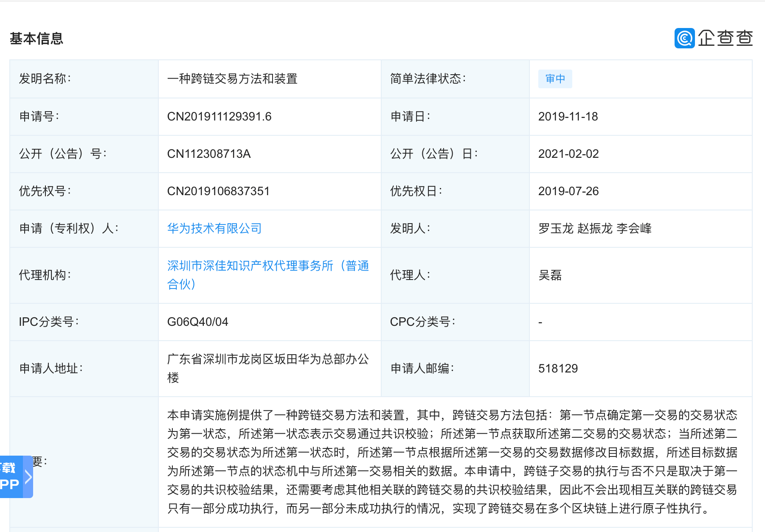Image resolution: width=765 pixels, height=532 pixels.
Task: Click the 公开（公告）日 label cell
Action: pos(455,154)
